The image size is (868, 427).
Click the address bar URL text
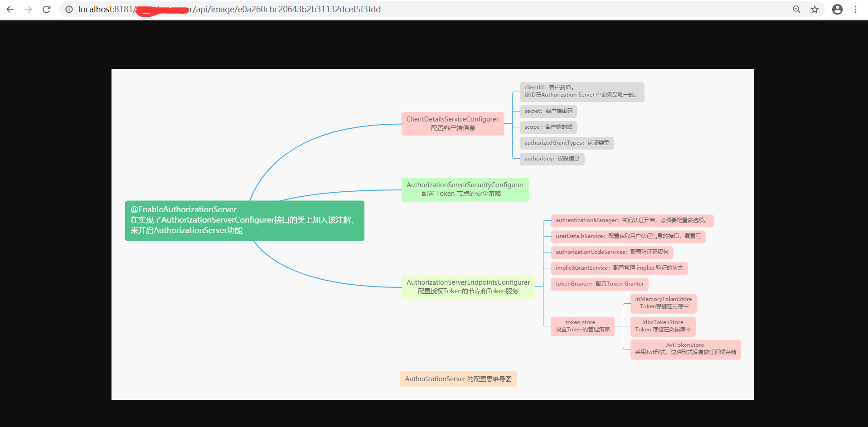pyautogui.click(x=229, y=10)
